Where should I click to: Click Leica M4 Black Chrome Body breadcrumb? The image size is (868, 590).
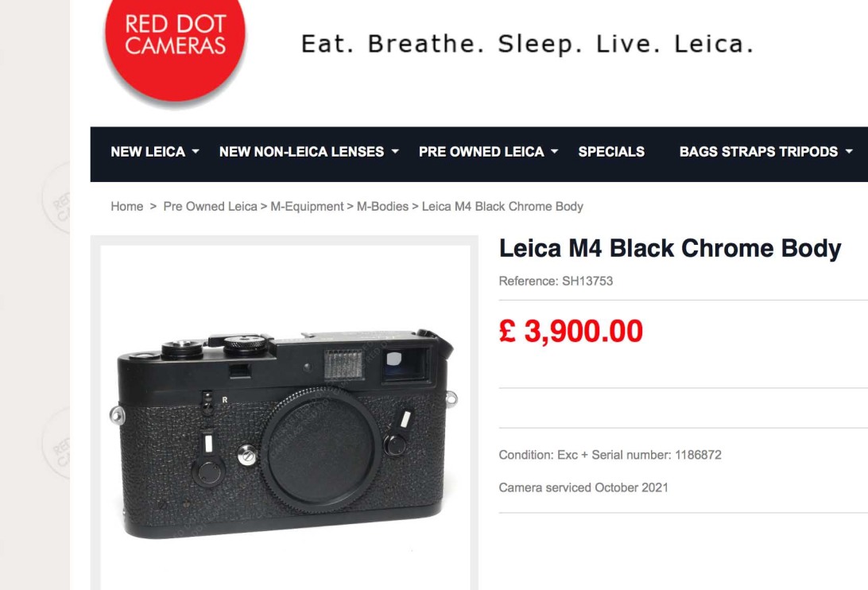coord(502,207)
